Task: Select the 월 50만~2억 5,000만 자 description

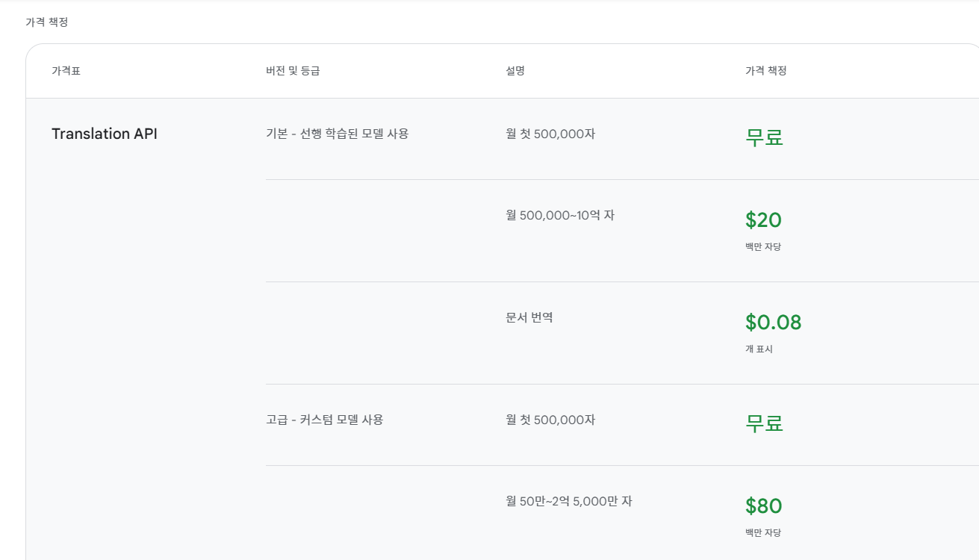Action: [x=569, y=501]
